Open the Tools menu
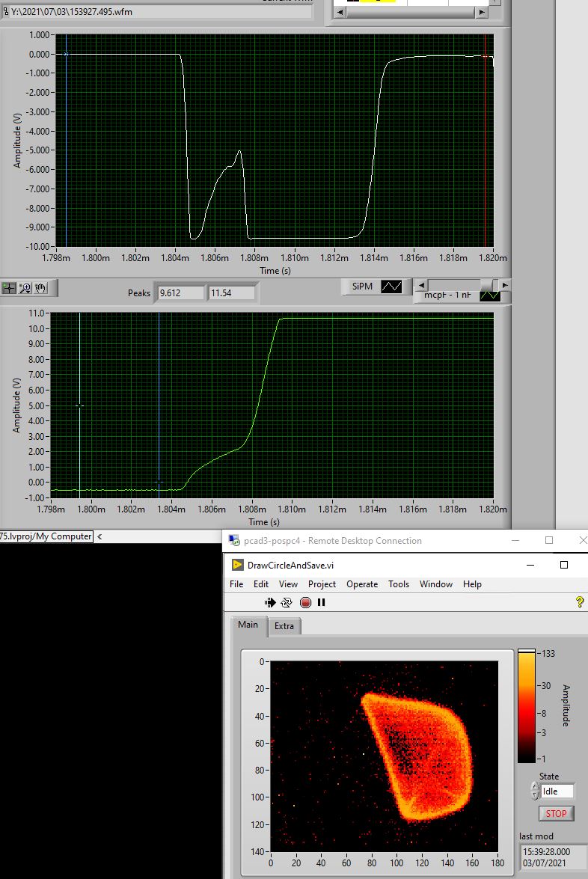This screenshot has height=879, width=588. pos(399,584)
